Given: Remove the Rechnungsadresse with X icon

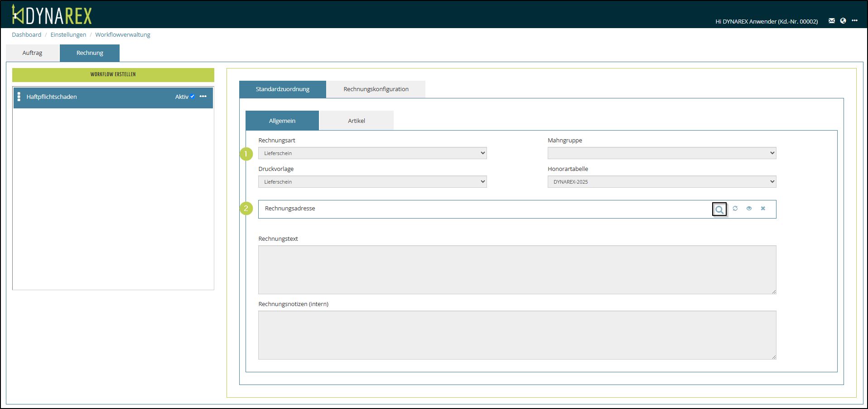Looking at the screenshot, I should click(x=763, y=209).
